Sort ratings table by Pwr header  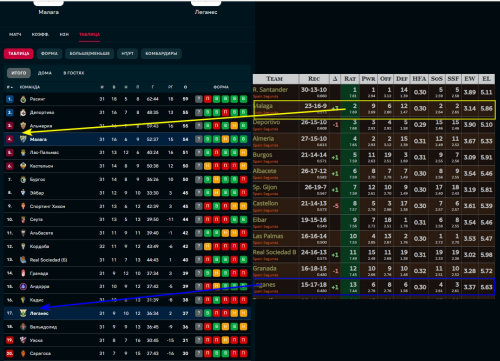(368, 79)
